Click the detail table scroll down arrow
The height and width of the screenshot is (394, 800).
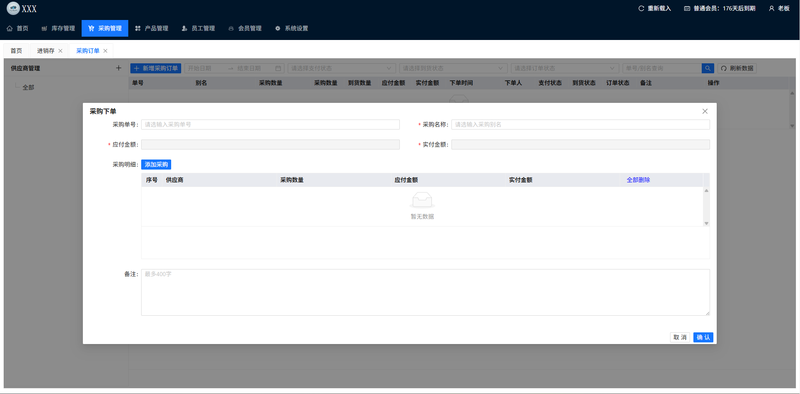(707, 224)
